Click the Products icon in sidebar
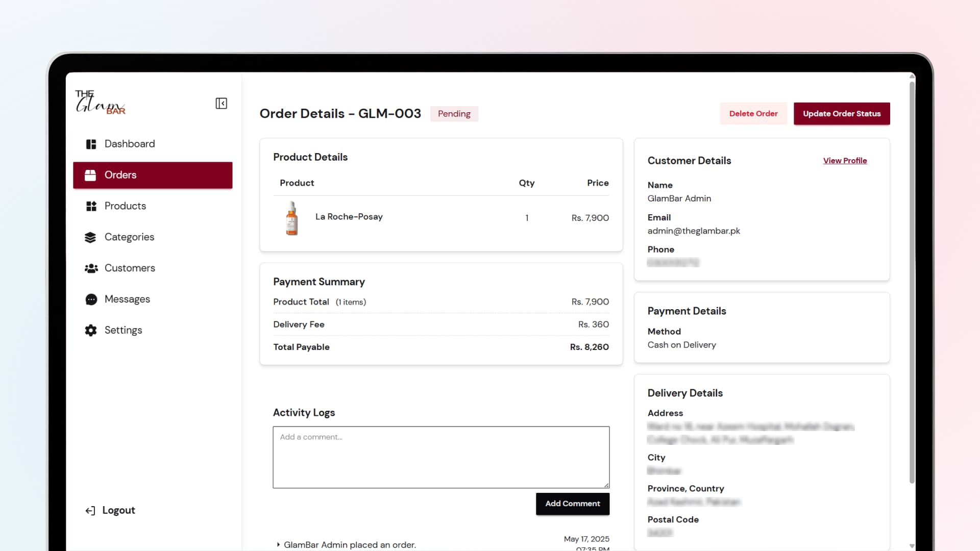 (x=91, y=206)
